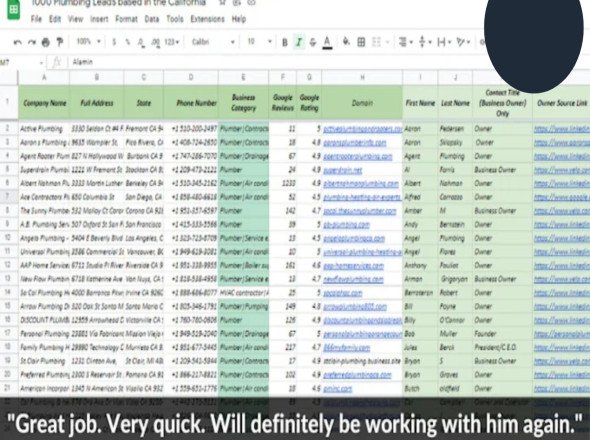Toggle bold formatting
Screen dimensions: 590x440
[285, 42]
